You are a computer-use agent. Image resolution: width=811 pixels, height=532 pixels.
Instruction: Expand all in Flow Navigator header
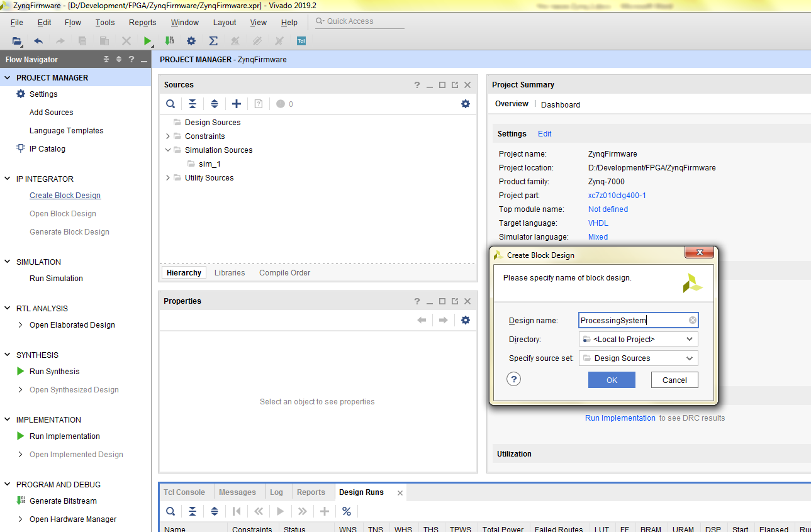tap(119, 59)
